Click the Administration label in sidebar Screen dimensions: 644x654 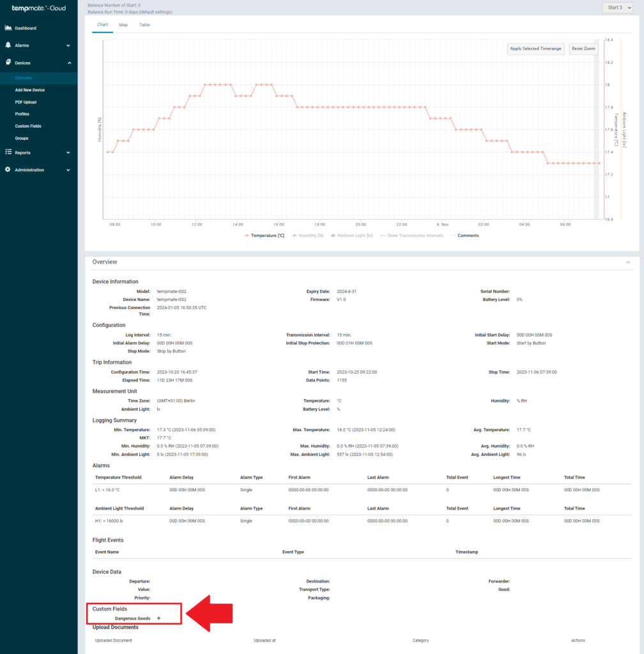[x=29, y=170]
